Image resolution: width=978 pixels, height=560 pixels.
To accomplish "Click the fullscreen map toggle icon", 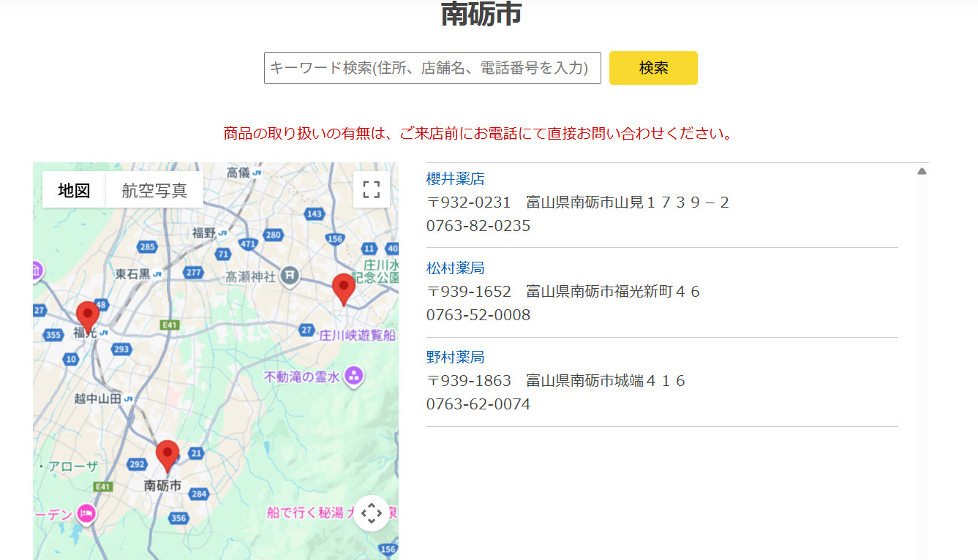I will pyautogui.click(x=372, y=190).
